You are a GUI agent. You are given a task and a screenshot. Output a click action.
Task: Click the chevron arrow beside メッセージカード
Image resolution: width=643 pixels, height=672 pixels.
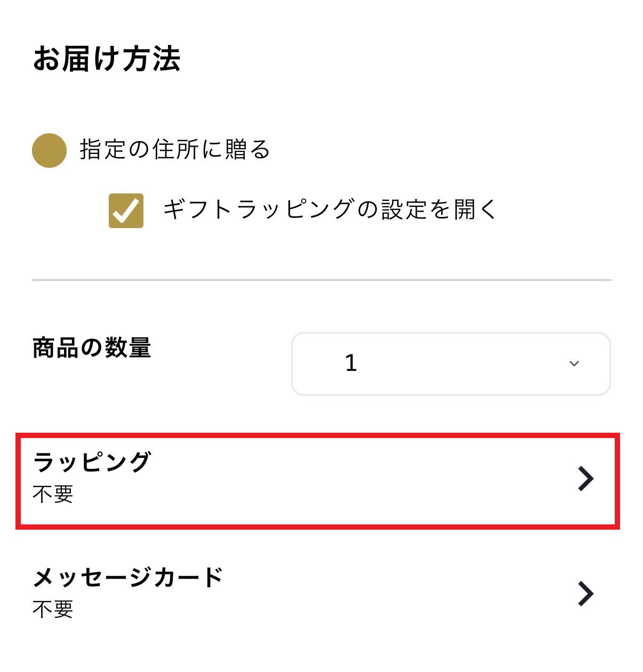point(585,594)
